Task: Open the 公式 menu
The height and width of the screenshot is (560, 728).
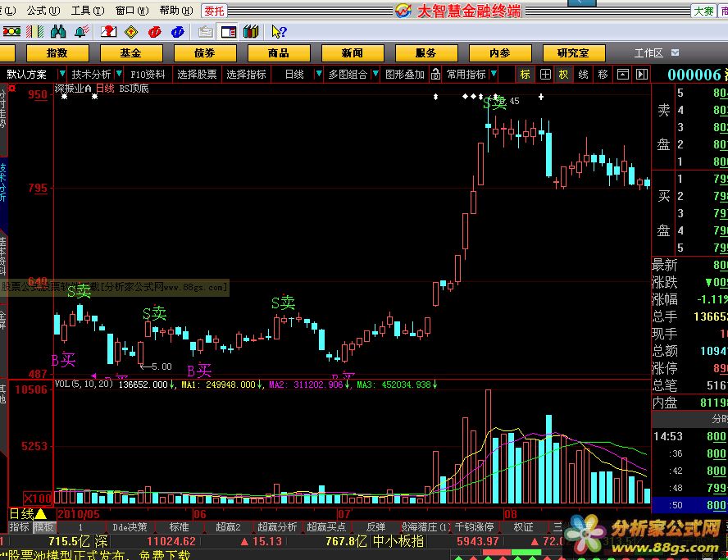Action: pos(43,10)
